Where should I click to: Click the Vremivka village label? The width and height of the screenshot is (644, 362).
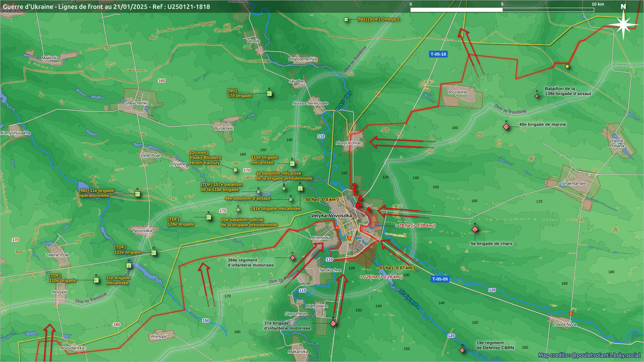point(321,238)
